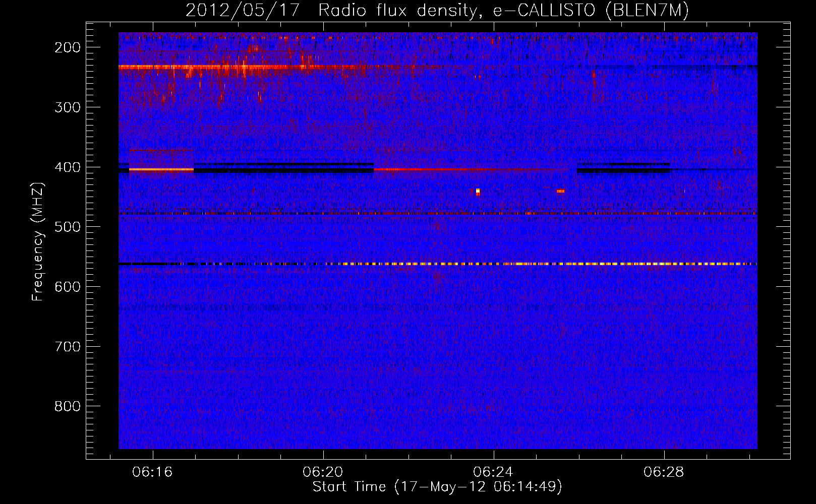This screenshot has width=816, height=504.
Task: Click the 300 frequency tick label
Action: pyautogui.click(x=68, y=107)
